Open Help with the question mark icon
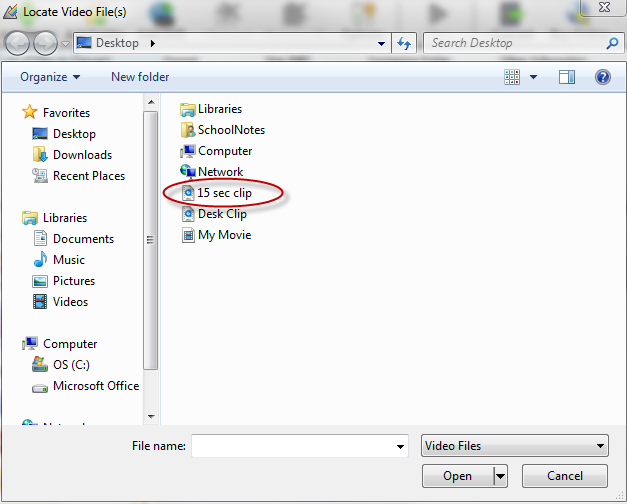The image size is (627, 504). point(602,77)
